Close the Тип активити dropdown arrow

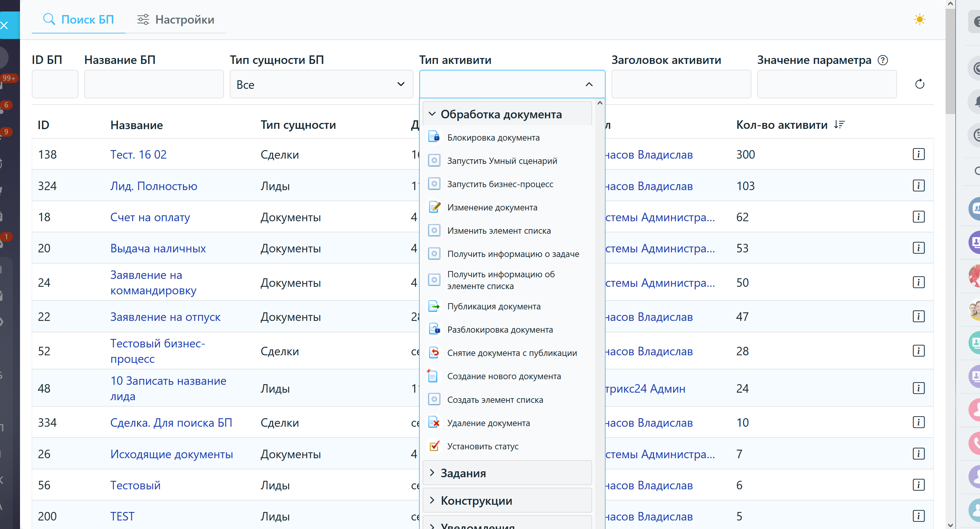click(x=589, y=85)
